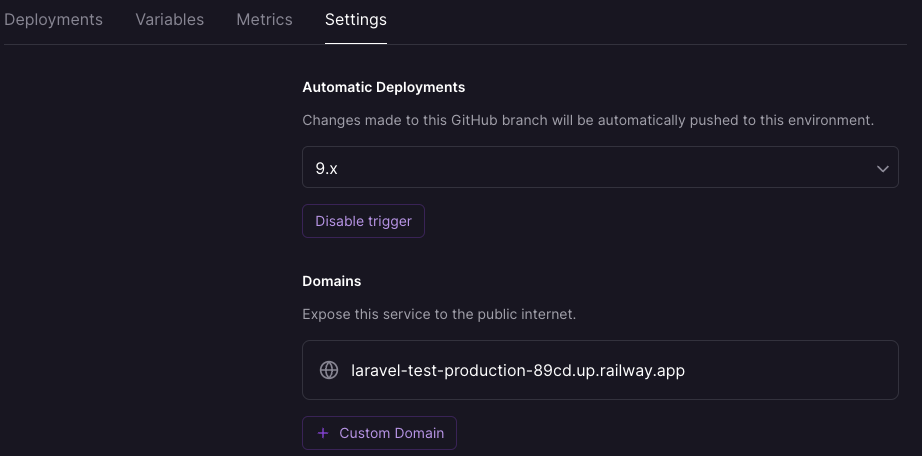Screen dimensions: 922x456
Task: Go to the Metrics tab
Action: tap(264, 19)
